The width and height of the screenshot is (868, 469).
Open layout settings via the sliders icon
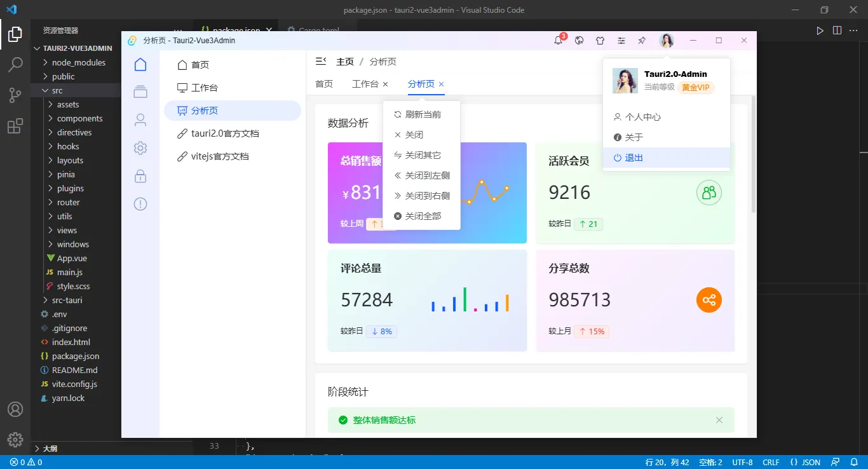[621, 40]
